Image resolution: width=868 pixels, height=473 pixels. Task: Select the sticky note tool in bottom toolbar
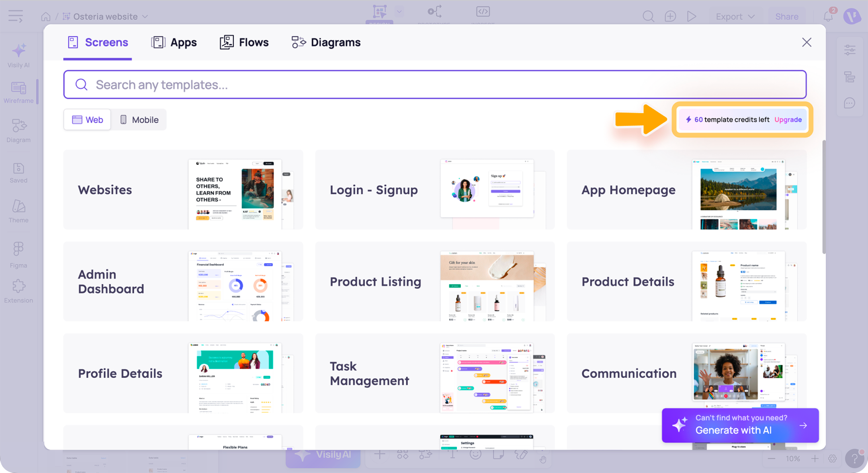coord(498,455)
